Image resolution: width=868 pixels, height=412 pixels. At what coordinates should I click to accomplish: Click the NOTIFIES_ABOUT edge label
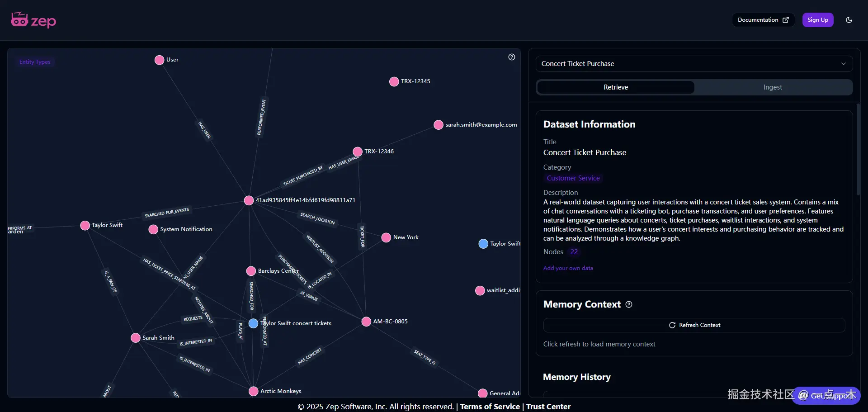pos(203,310)
